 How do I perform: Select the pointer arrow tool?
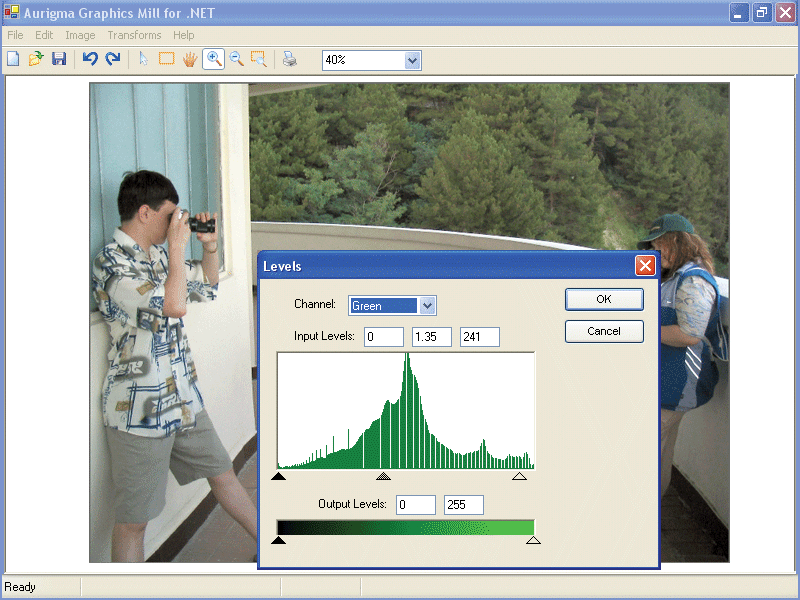143,60
